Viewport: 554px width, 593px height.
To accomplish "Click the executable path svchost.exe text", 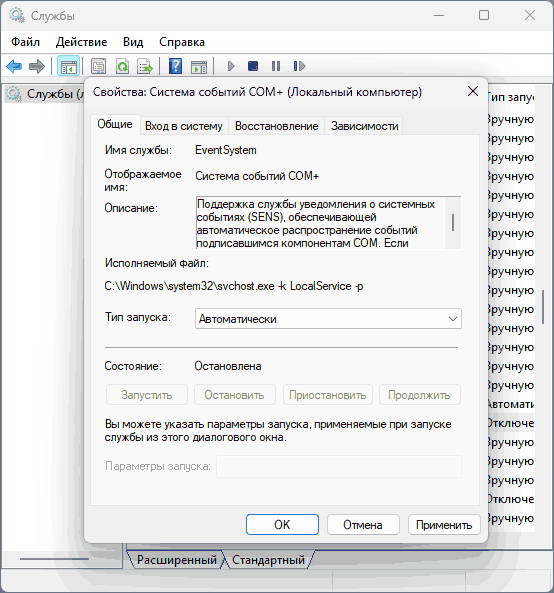I will tap(234, 286).
